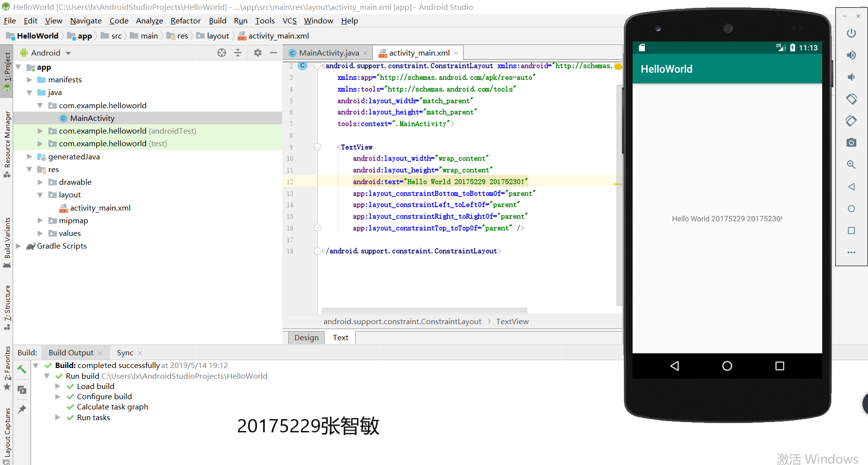Switch to the Design view tab
868x465 pixels.
[307, 338]
